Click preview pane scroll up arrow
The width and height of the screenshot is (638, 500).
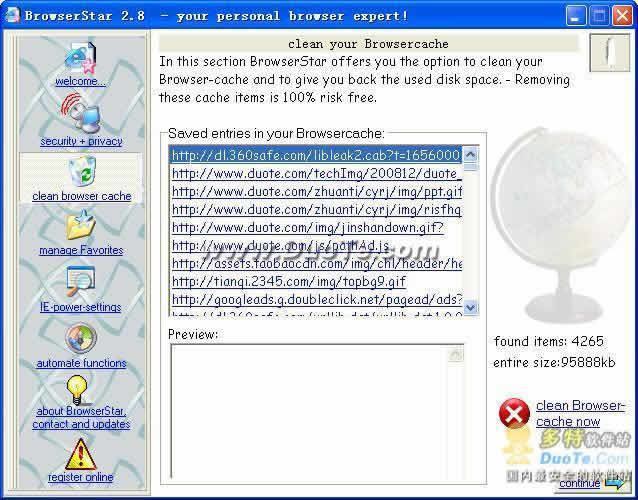(x=456, y=354)
